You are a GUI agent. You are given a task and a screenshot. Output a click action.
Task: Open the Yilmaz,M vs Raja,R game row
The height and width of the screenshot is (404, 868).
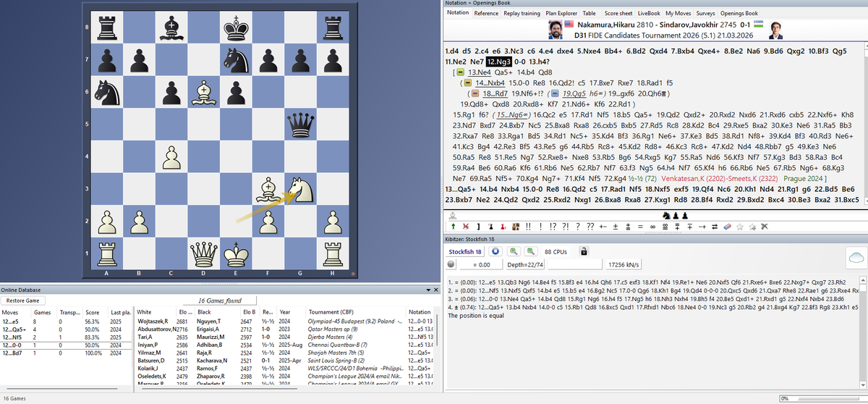click(x=286, y=353)
